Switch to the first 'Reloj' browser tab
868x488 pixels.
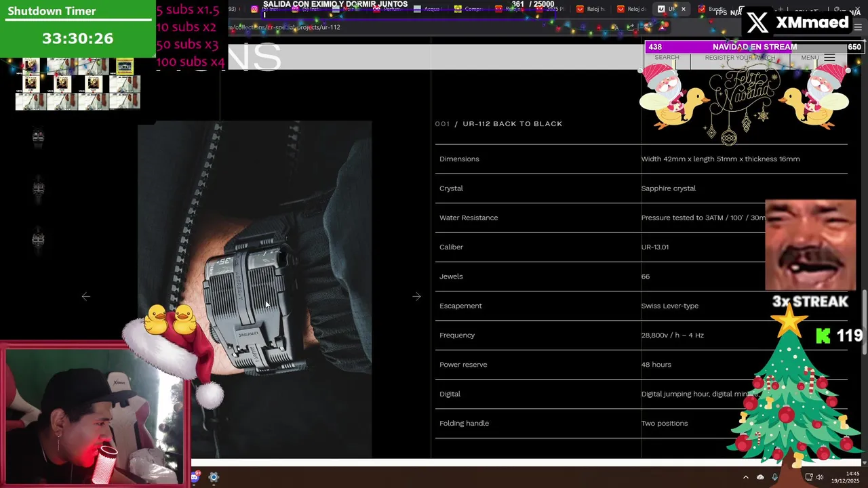[591, 9]
